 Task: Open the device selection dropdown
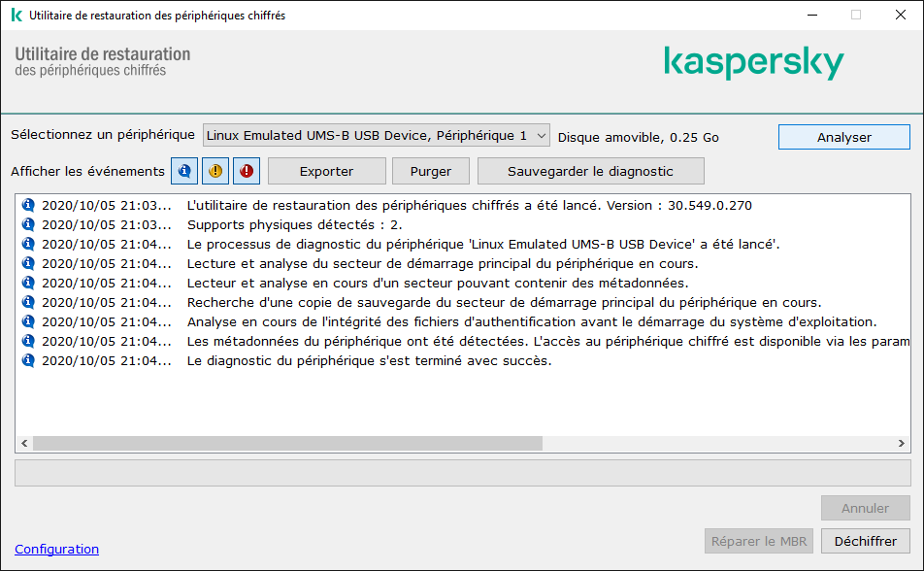(x=376, y=136)
